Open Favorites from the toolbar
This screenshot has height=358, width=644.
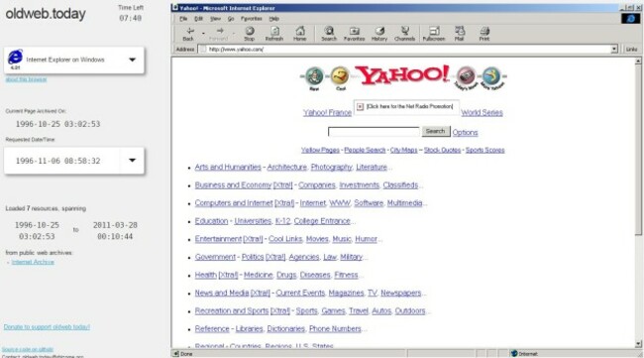tap(354, 34)
